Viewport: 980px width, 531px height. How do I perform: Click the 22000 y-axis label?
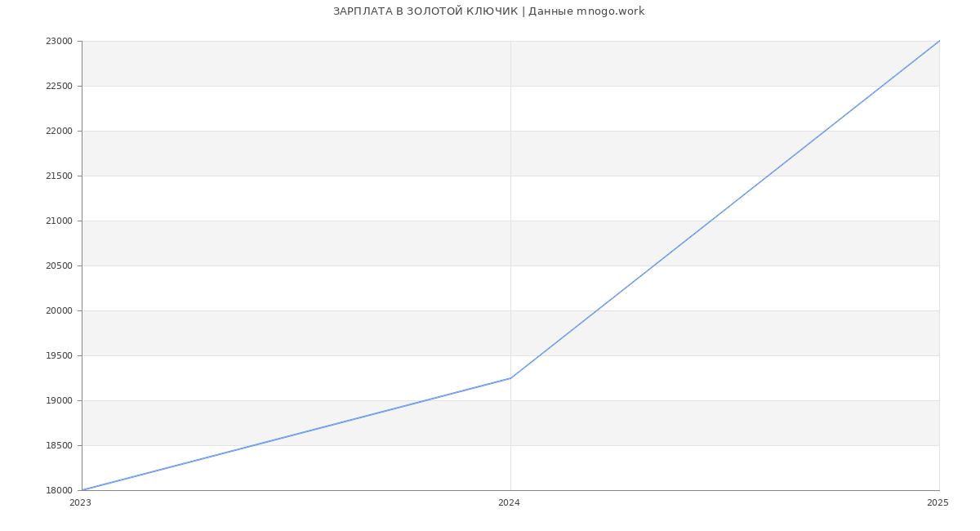click(x=60, y=132)
